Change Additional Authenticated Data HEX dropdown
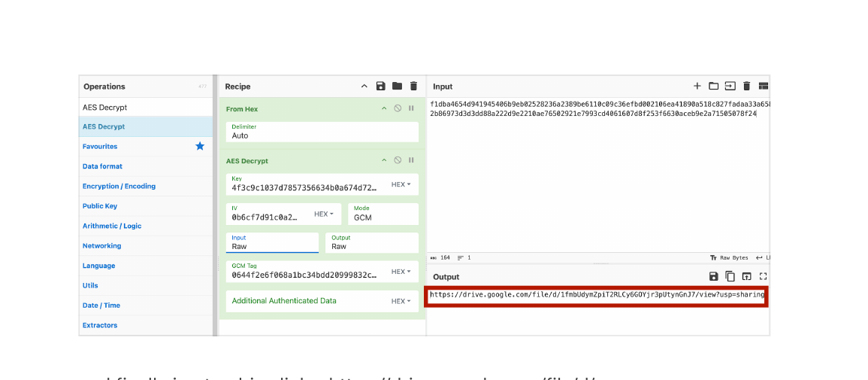The width and height of the screenshot is (868, 380). click(x=401, y=301)
